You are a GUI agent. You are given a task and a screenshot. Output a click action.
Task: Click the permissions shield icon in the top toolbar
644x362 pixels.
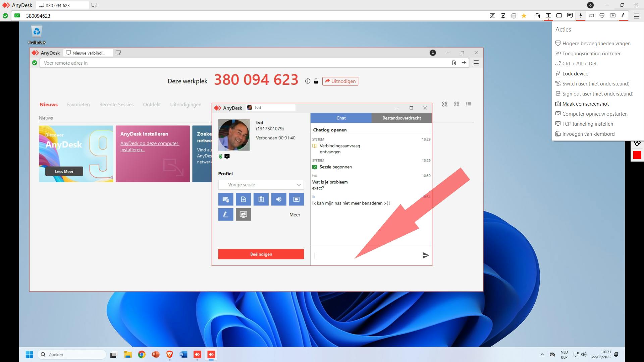tap(602, 16)
